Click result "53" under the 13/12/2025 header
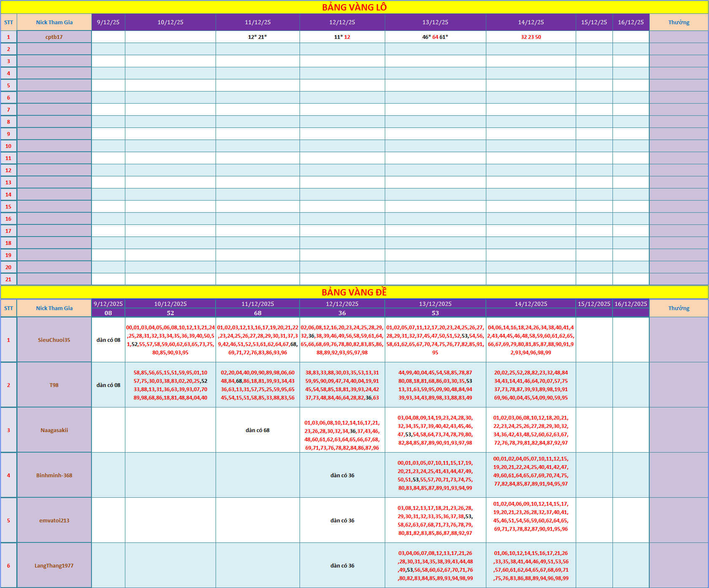The height and width of the screenshot is (588, 709). point(435,313)
